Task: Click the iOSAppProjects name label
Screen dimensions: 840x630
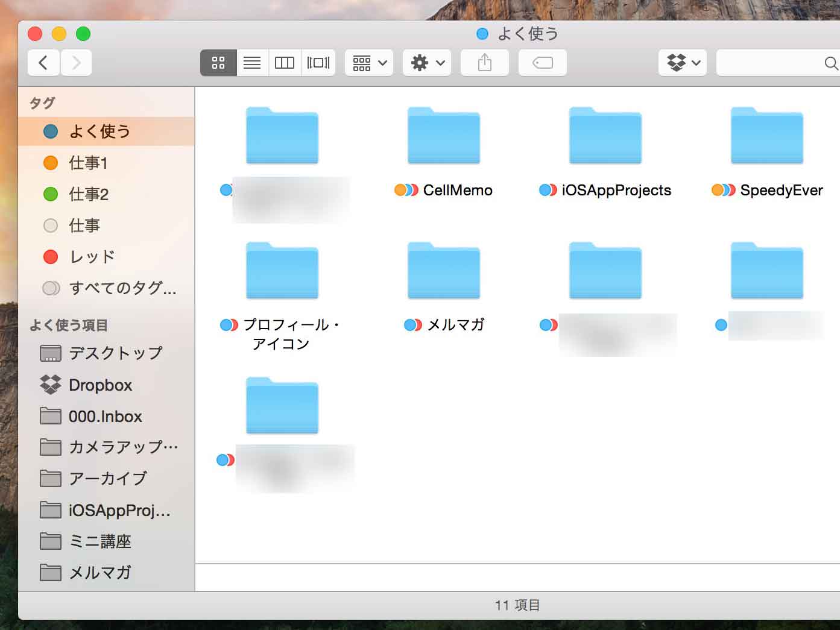Action: pos(616,191)
